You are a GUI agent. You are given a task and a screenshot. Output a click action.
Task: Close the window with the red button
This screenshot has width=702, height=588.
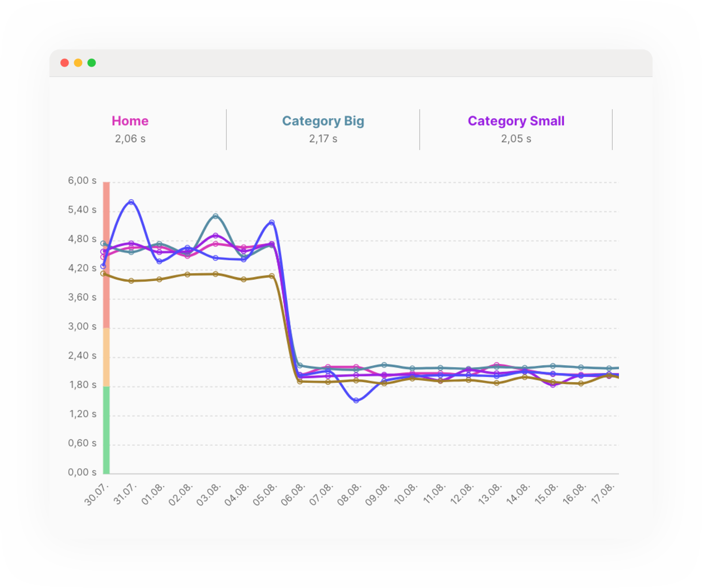[x=65, y=63]
